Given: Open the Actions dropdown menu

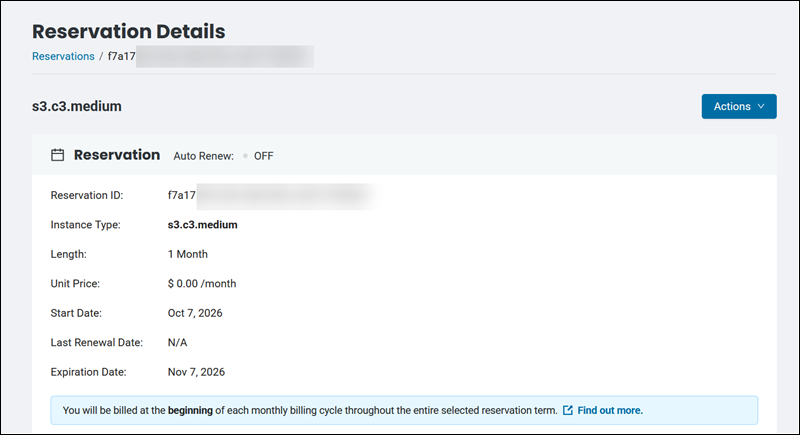Looking at the screenshot, I should 739,106.
